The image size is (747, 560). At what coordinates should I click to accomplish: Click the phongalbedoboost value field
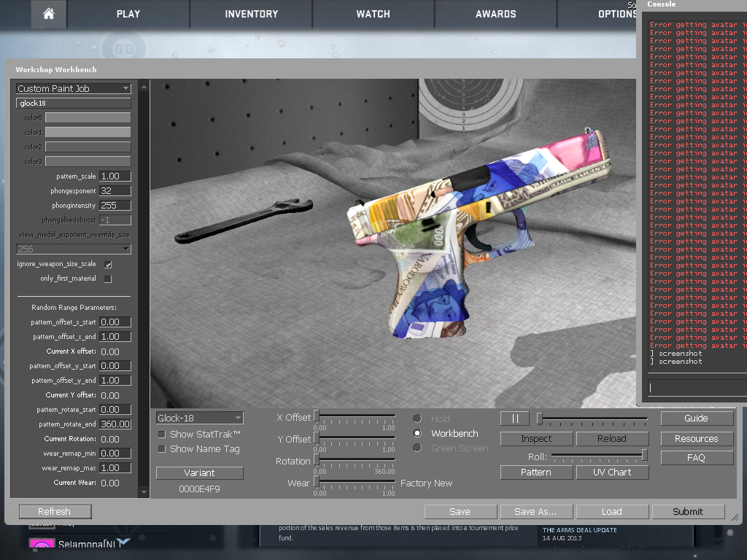pos(115,220)
